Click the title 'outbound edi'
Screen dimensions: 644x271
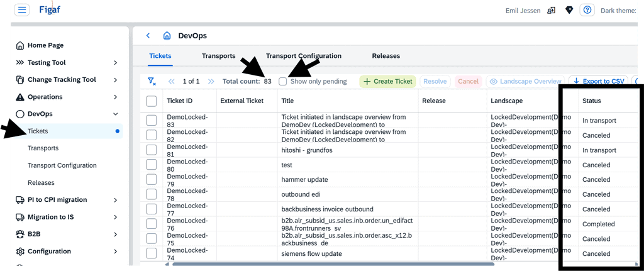300,194
